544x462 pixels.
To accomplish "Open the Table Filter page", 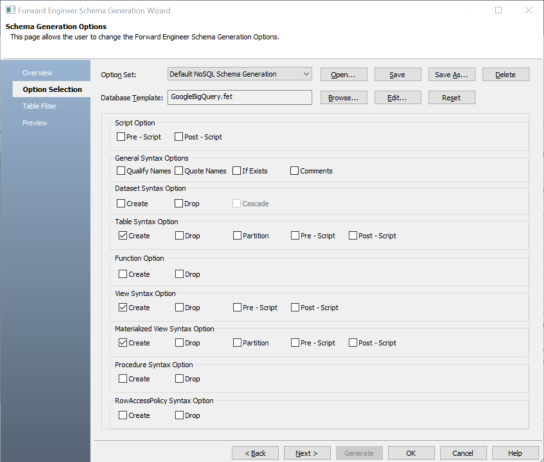I will pyautogui.click(x=39, y=106).
